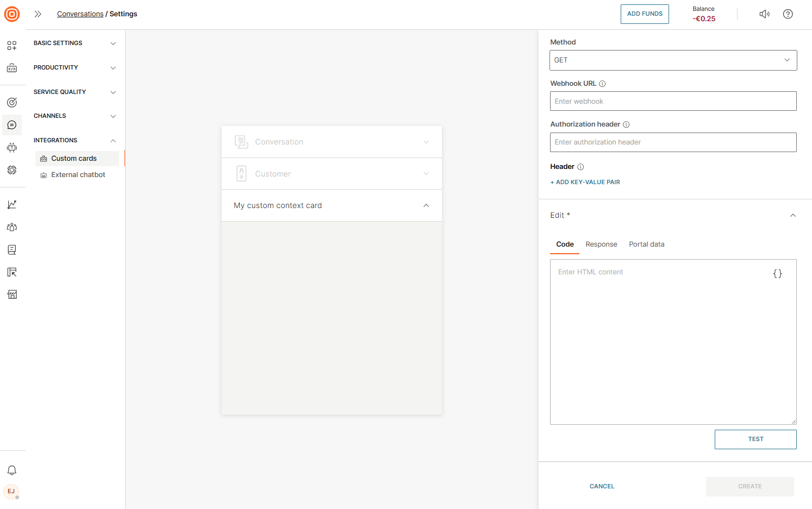The height and width of the screenshot is (509, 812).
Task: Click Add key-value pair link
Action: coord(585,183)
